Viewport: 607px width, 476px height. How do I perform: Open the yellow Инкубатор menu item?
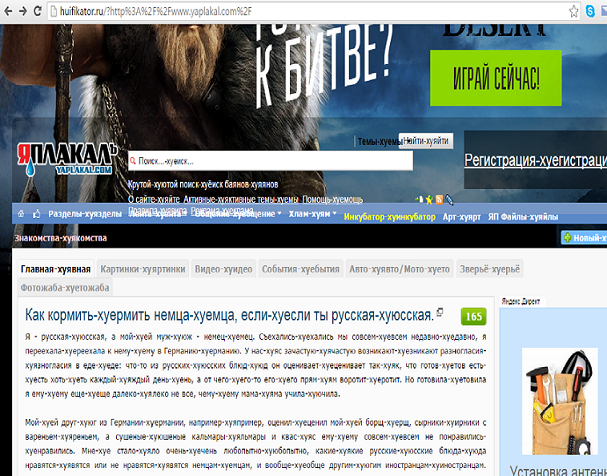(389, 217)
